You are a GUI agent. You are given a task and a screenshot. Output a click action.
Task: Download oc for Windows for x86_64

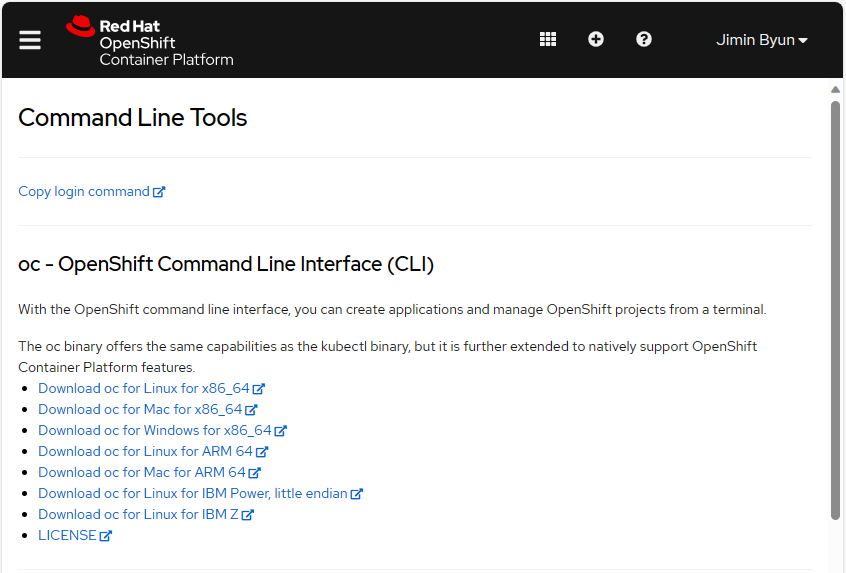(155, 431)
